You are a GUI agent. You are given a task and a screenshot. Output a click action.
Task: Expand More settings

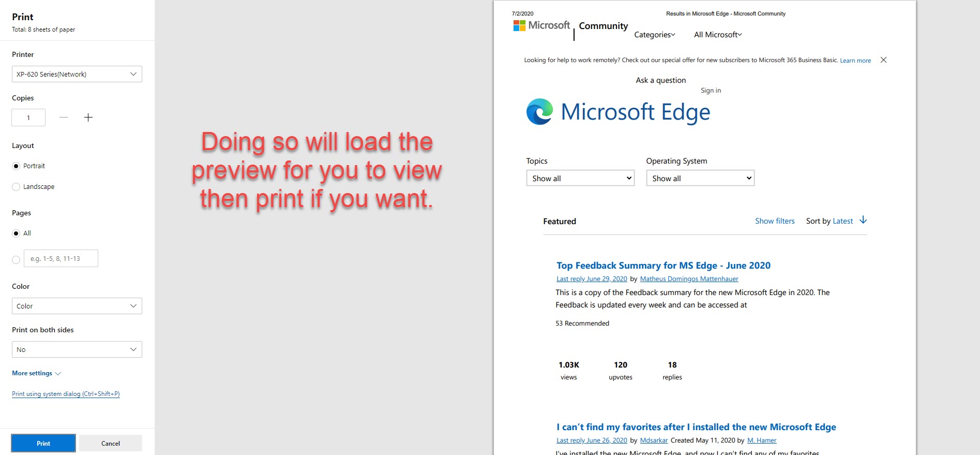click(36, 373)
